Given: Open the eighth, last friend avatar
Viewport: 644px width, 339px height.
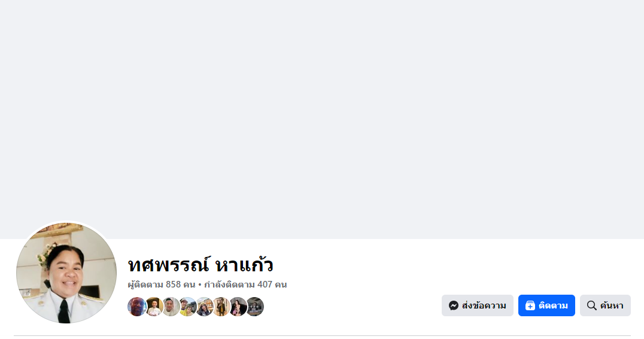Looking at the screenshot, I should [255, 307].
